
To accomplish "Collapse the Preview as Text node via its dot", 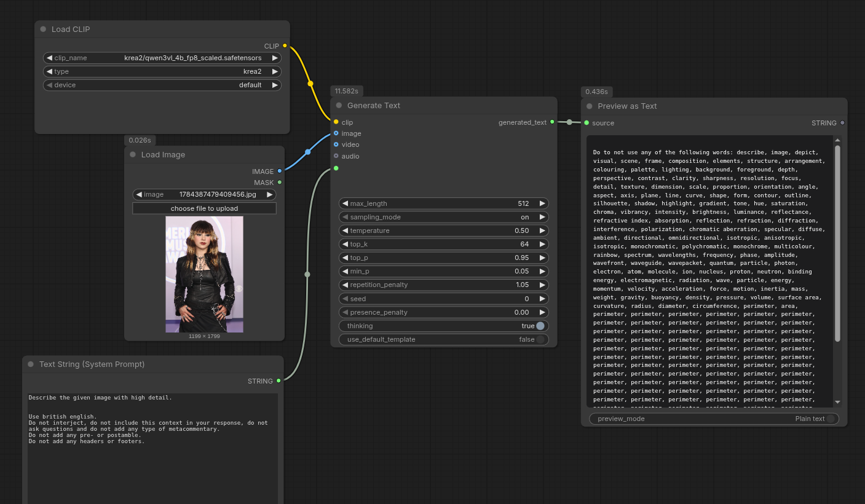I will (590, 106).
